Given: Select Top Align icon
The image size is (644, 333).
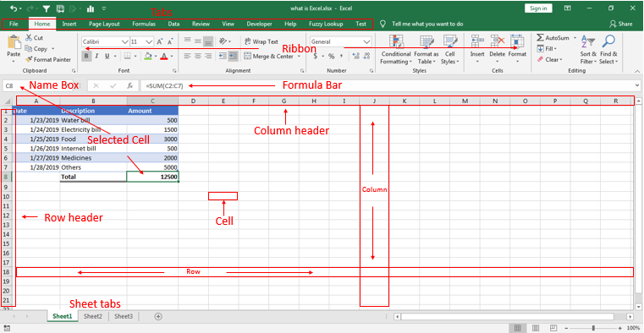Looking at the screenshot, I should click(188, 41).
